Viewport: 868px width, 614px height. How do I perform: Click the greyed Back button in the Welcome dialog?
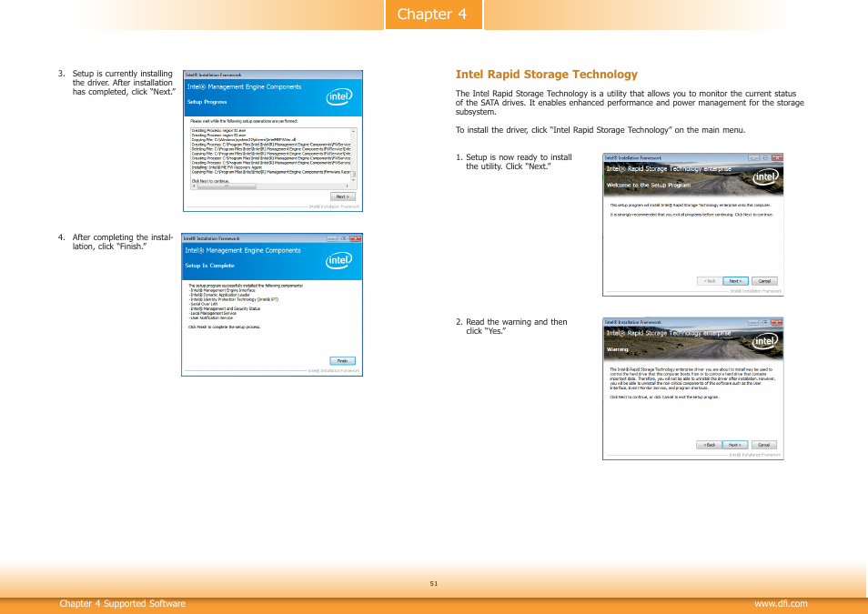tap(710, 281)
